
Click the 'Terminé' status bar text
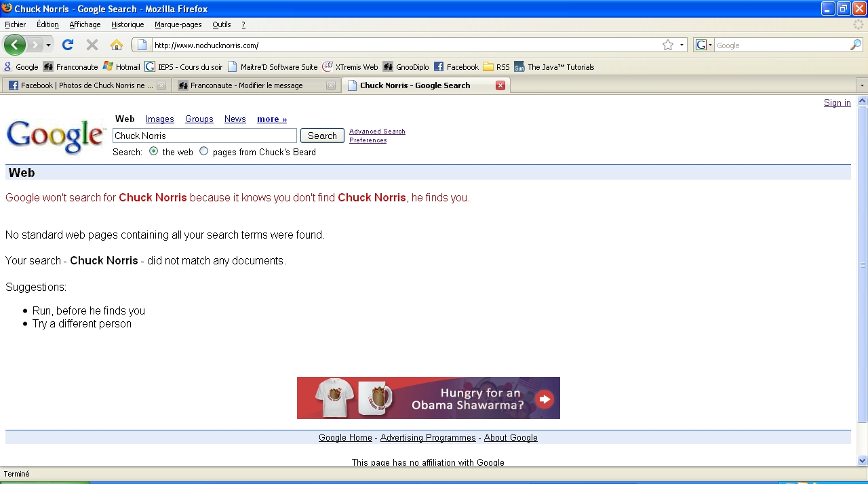click(17, 475)
